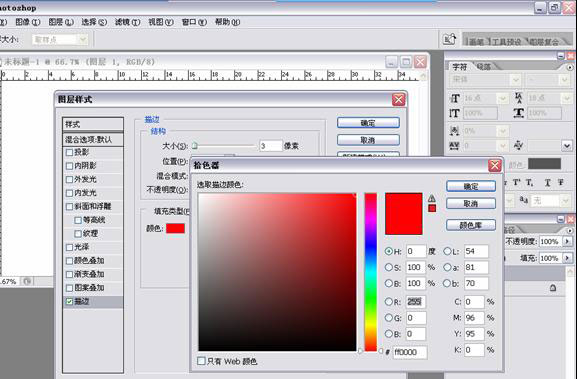
Task: Enable the 外发光 outer glow checkbox
Action: [69, 180]
